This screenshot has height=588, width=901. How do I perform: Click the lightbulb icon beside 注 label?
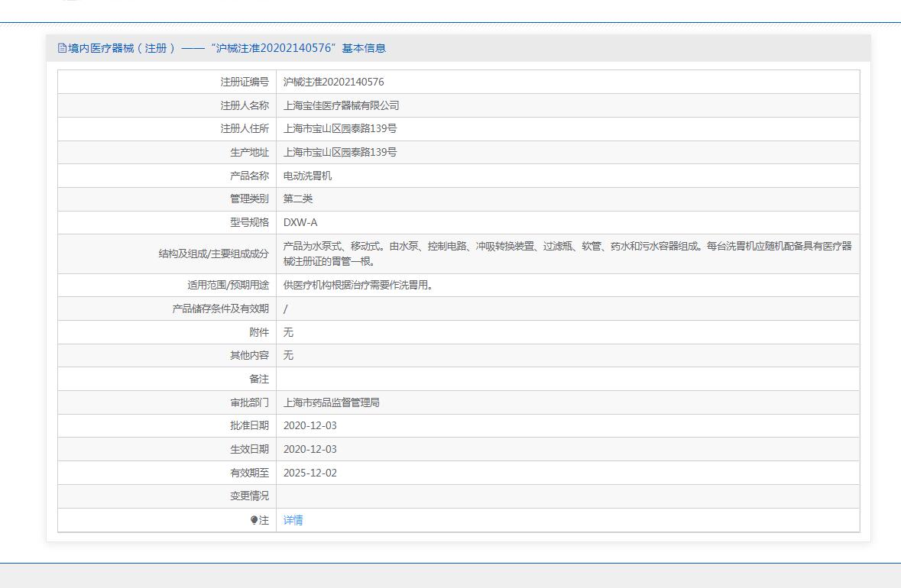[254, 520]
